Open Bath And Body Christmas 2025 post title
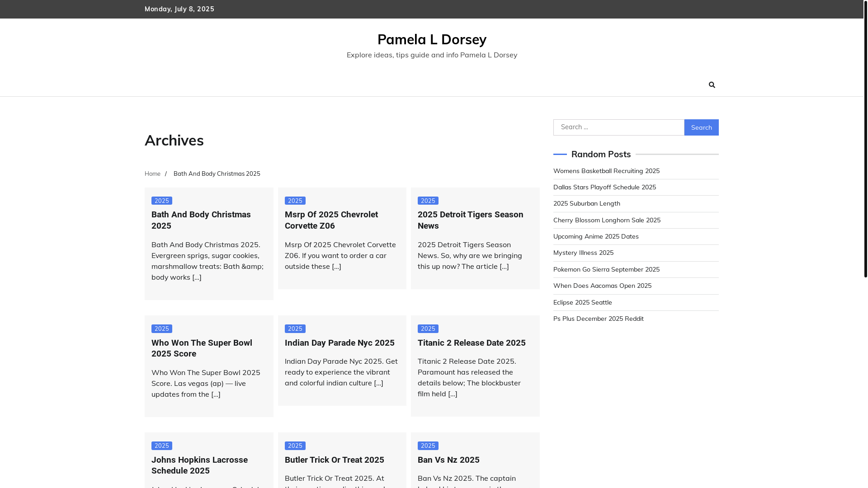The height and width of the screenshot is (488, 868). point(201,220)
